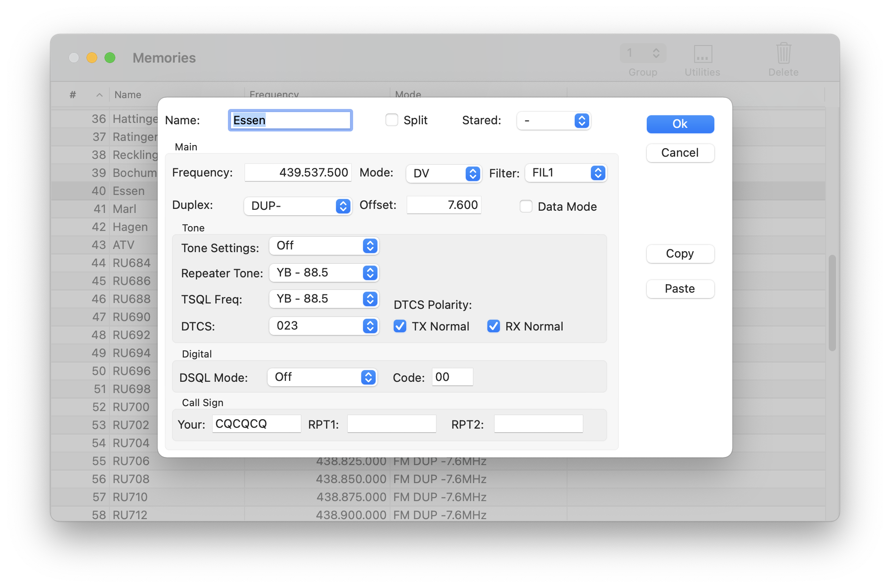Open the DSQL Mode dropdown
Image resolution: width=890 pixels, height=588 pixels.
322,377
